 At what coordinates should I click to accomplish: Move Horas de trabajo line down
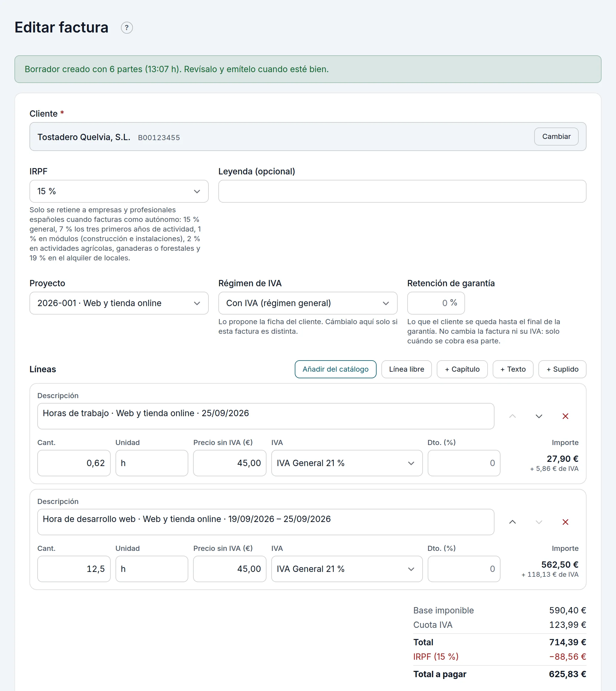(x=538, y=416)
